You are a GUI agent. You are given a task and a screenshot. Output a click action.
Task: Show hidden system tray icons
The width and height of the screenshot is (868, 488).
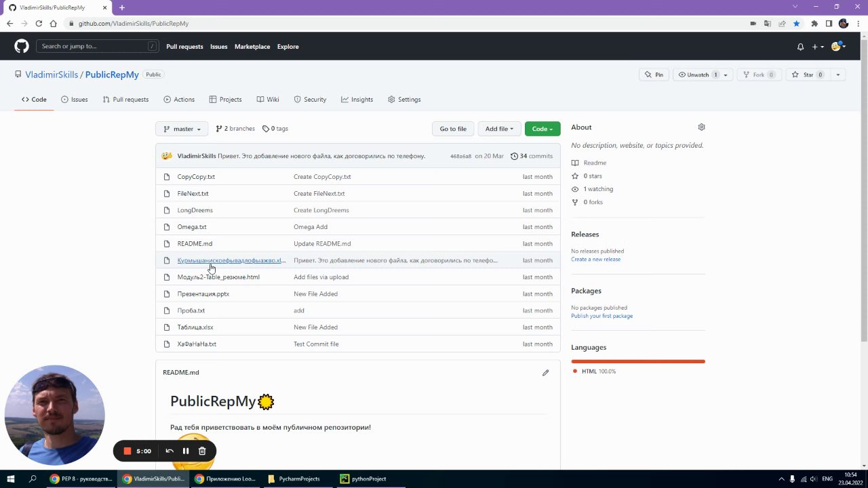click(x=781, y=479)
